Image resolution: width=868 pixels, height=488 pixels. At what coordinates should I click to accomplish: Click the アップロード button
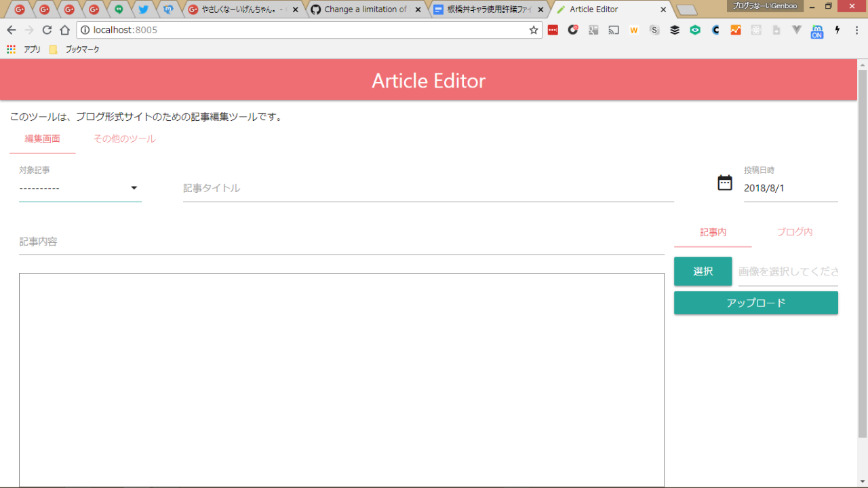755,303
